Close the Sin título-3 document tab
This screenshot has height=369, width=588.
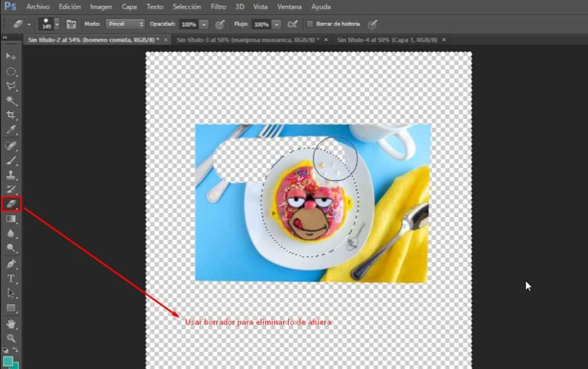[326, 40]
